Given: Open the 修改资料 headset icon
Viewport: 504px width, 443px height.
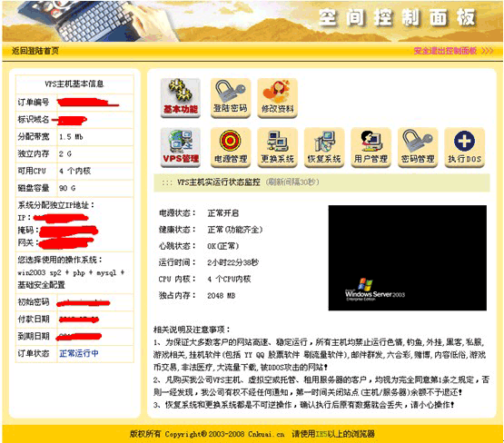Looking at the screenshot, I should pos(277,98).
